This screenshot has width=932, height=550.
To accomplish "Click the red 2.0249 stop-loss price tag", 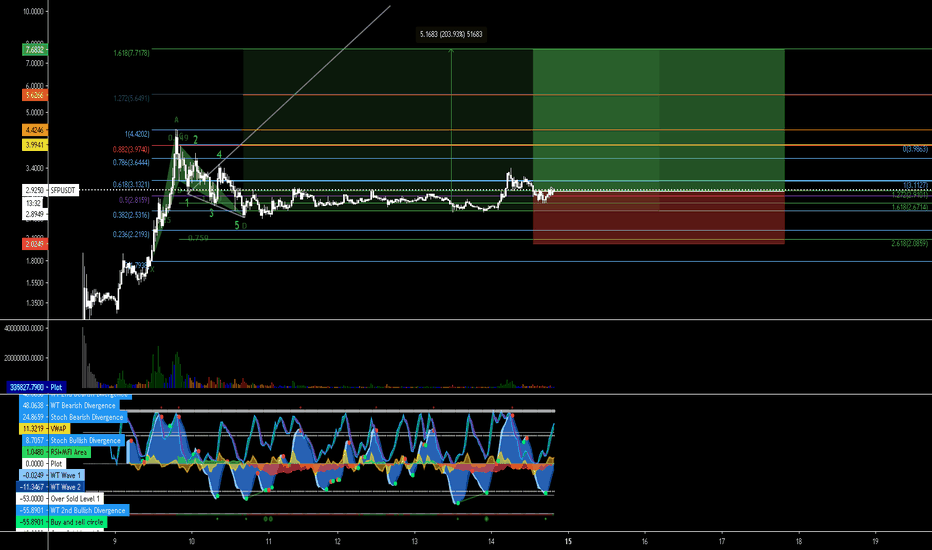I will (x=34, y=244).
